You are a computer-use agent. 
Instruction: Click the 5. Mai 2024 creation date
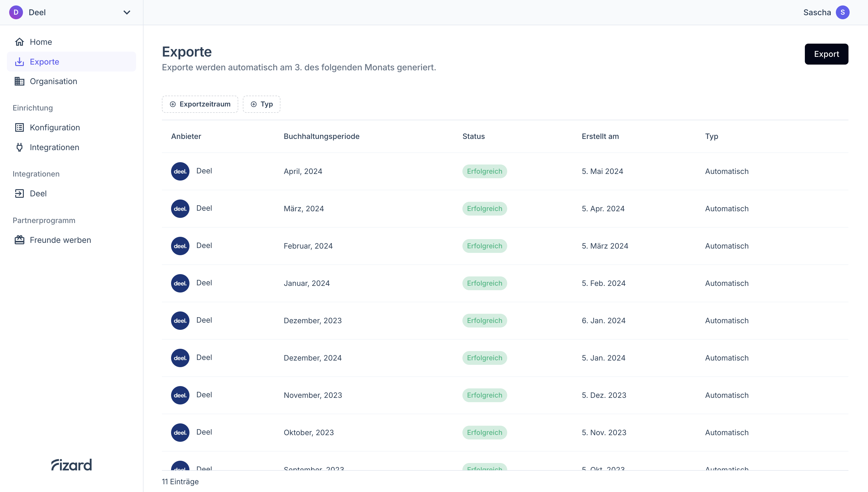[x=602, y=171]
